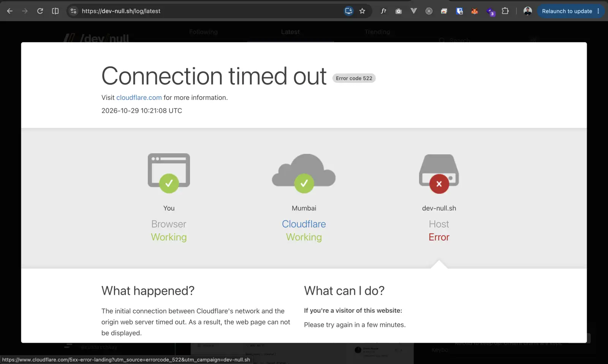The image size is (608, 364).
Task: Click the What happened? heading
Action: 148,291
